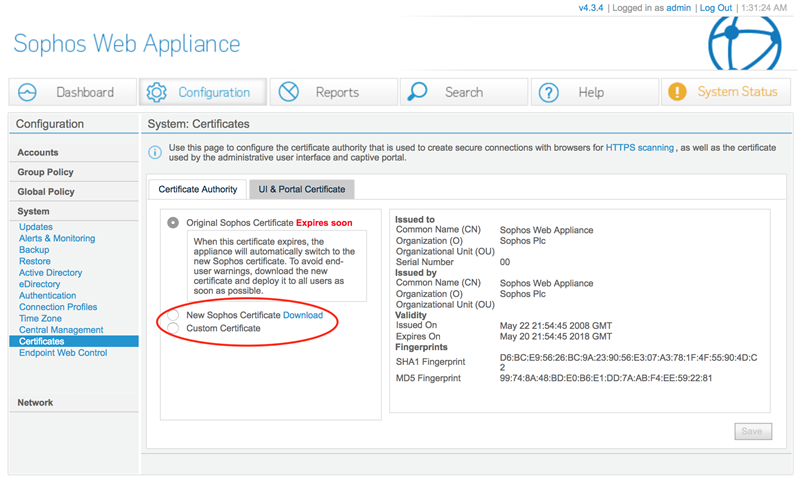Click the System Status warning icon
This screenshot has width=799, height=479.
pyautogui.click(x=677, y=92)
